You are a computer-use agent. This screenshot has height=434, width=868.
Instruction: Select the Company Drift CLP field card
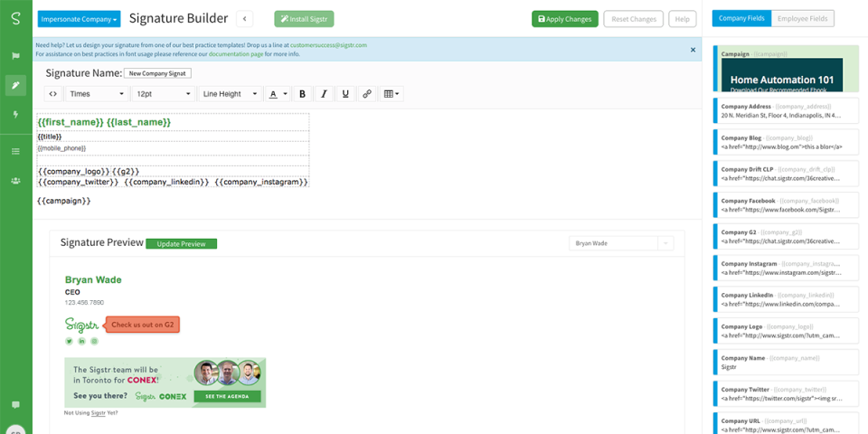(x=786, y=174)
